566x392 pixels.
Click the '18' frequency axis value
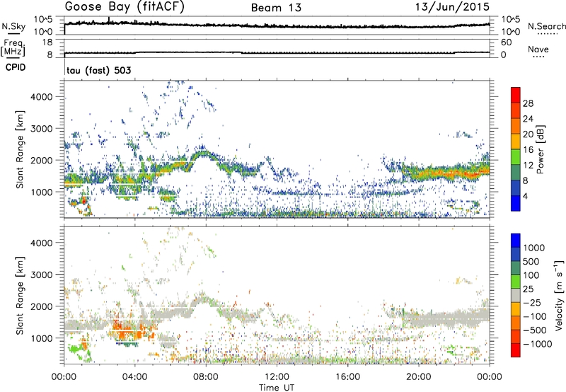(47, 42)
